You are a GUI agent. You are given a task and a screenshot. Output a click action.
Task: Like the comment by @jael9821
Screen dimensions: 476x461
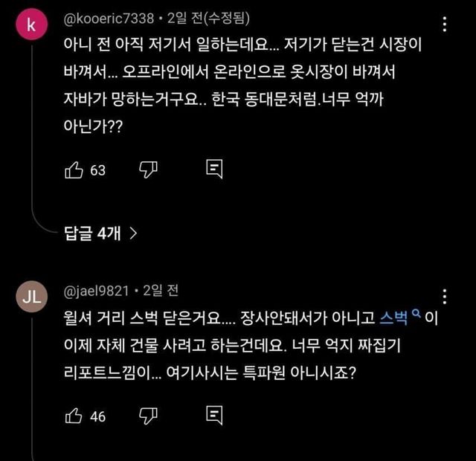(x=74, y=416)
